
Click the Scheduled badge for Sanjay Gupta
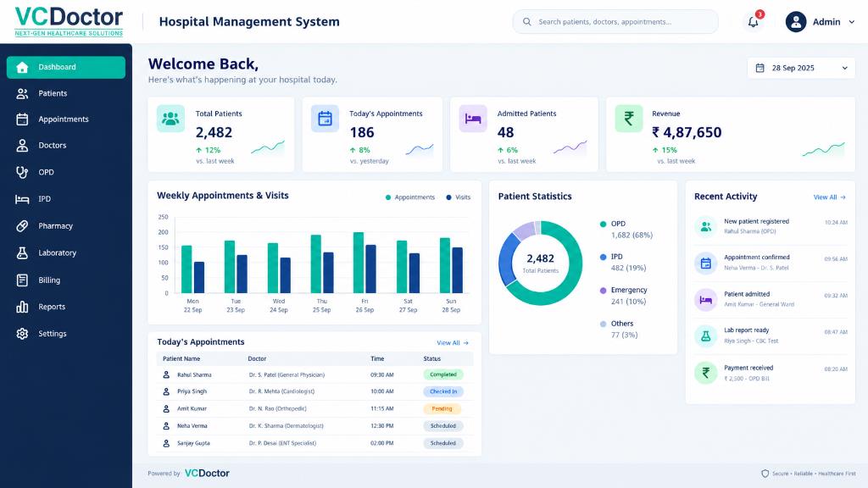tap(443, 443)
